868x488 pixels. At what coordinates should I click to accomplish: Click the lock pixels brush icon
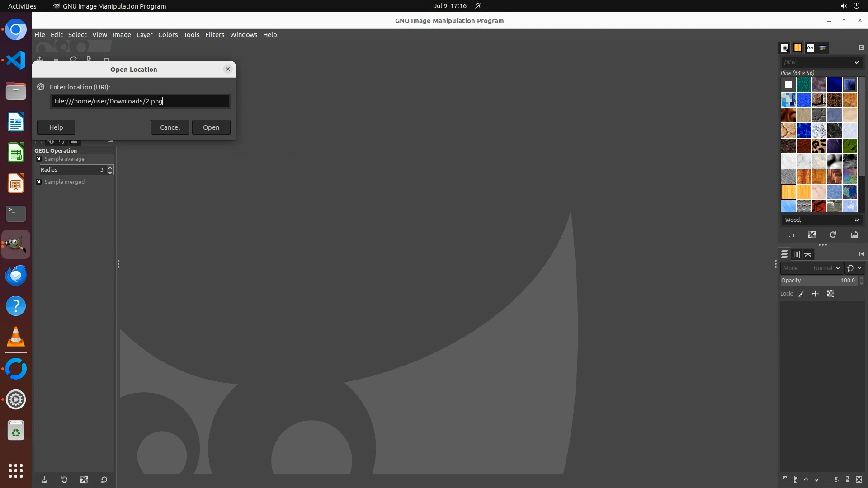click(801, 294)
